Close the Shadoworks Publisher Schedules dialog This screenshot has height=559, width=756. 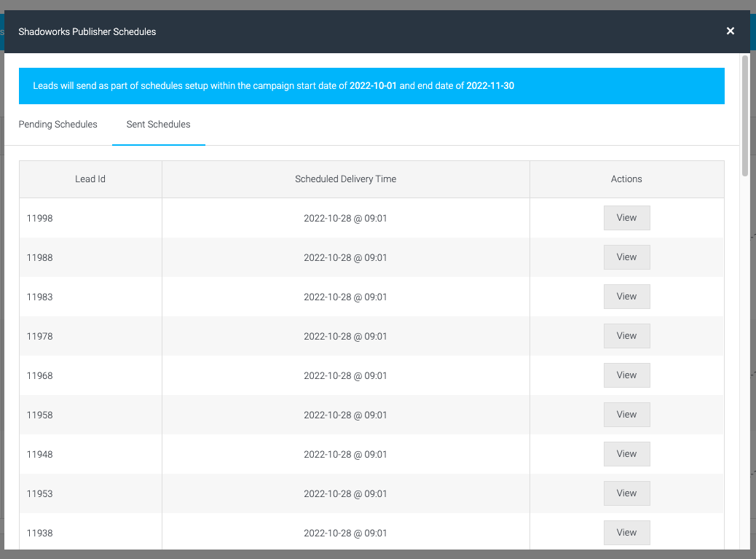point(730,31)
